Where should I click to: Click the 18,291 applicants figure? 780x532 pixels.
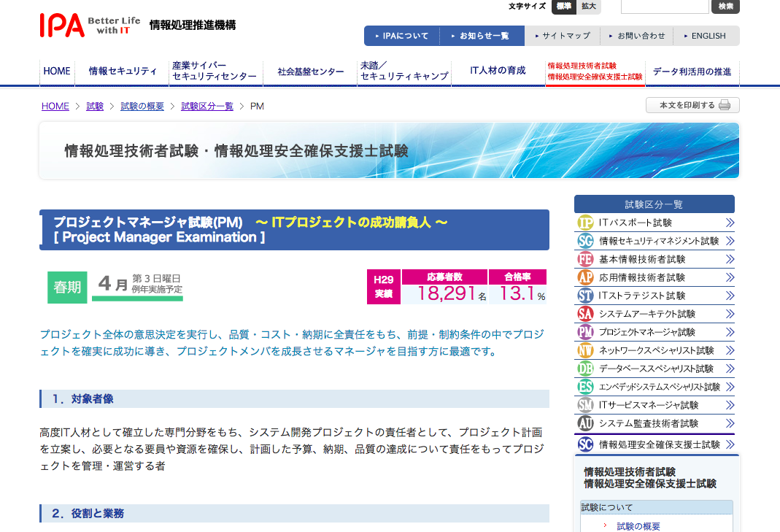(447, 293)
